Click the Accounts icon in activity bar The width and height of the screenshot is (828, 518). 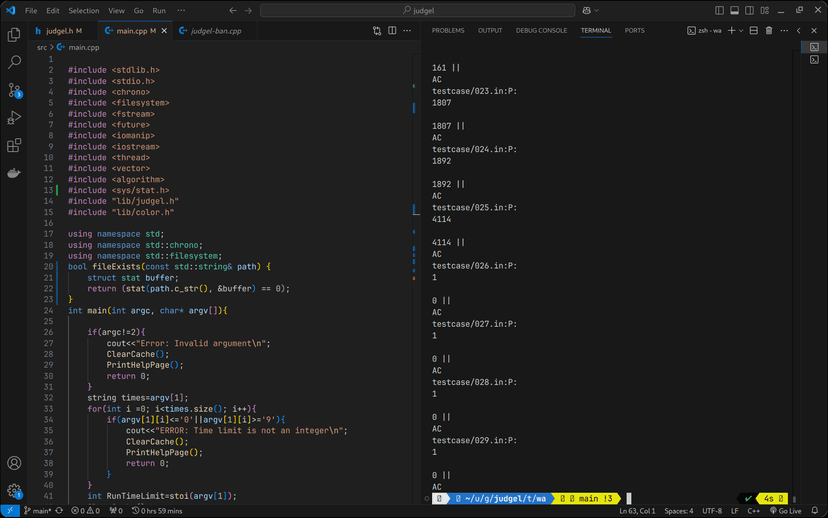pyautogui.click(x=14, y=463)
